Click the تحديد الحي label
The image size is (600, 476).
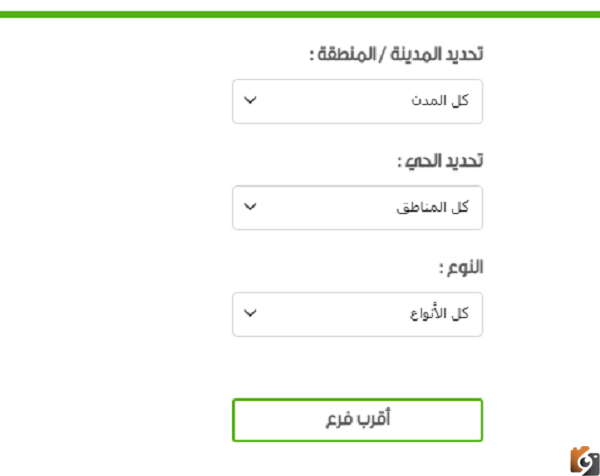[x=440, y=161]
